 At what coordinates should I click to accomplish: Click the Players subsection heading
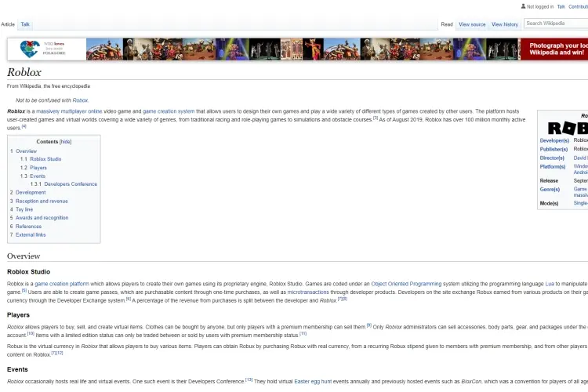[18, 315]
